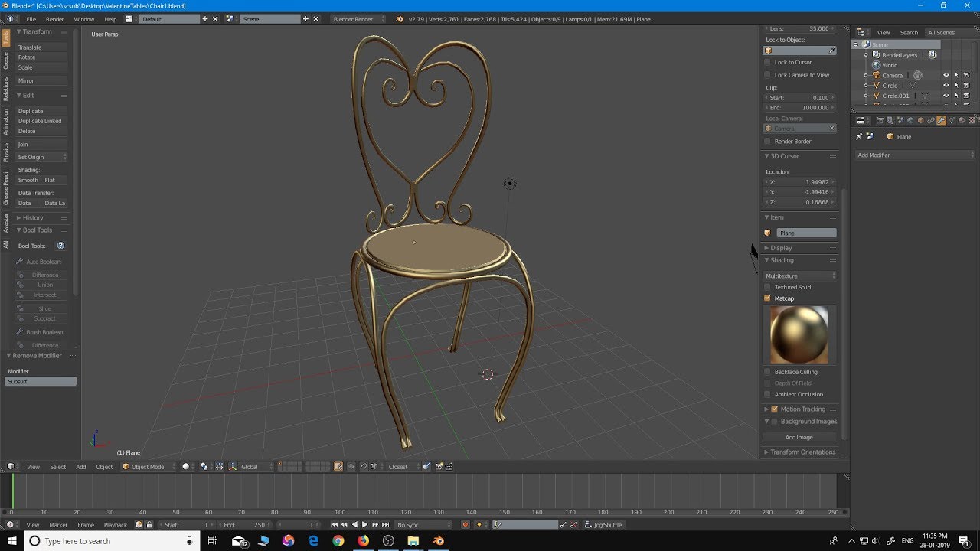Expand the RenderLayers tree item in outliner
The width and height of the screenshot is (980, 551).
pyautogui.click(x=866, y=55)
